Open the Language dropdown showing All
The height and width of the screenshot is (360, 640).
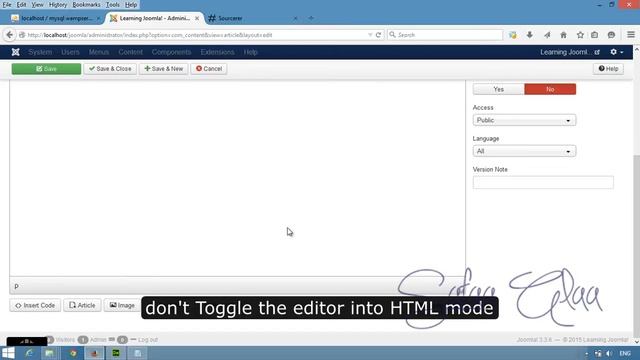[524, 151]
